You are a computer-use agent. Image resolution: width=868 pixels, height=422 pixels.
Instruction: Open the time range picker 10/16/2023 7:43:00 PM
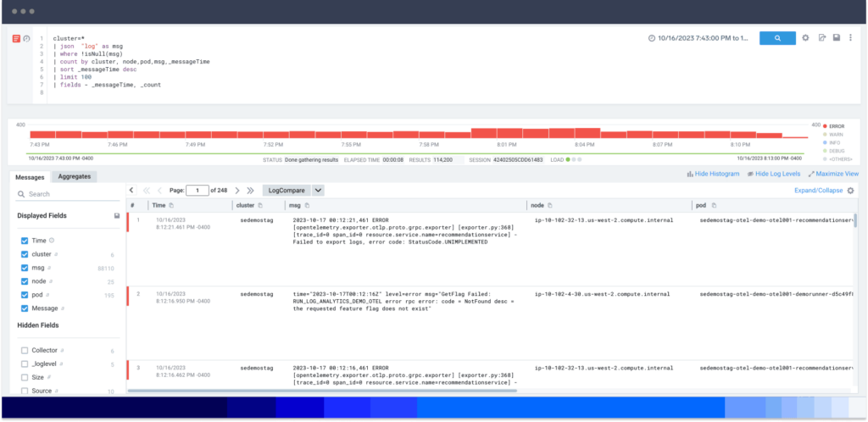click(x=704, y=38)
